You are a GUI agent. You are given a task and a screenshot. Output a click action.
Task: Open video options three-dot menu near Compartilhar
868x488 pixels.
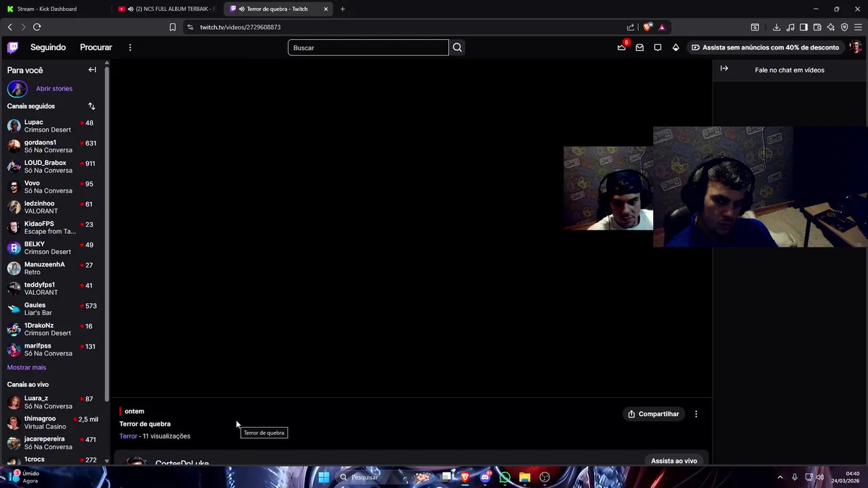pos(696,414)
